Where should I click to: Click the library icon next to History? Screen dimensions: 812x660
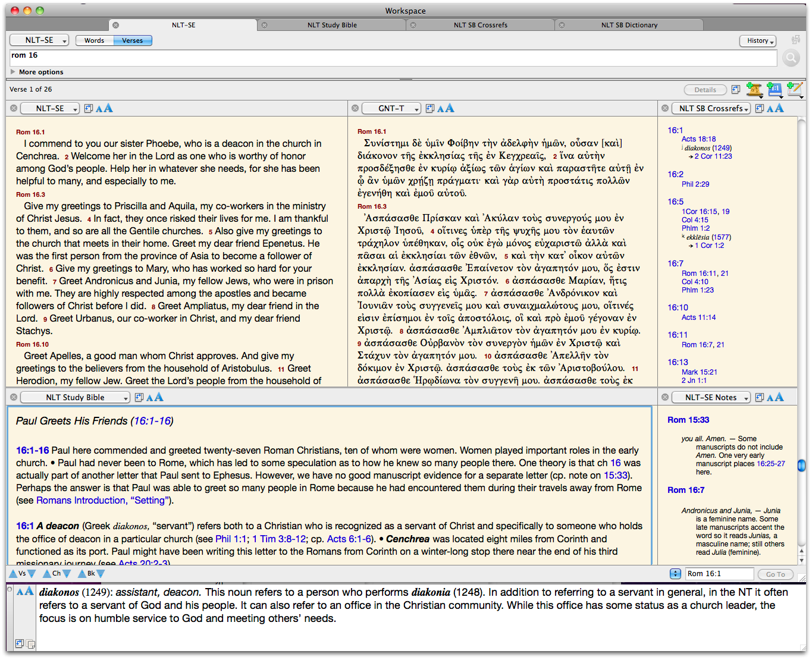[795, 40]
